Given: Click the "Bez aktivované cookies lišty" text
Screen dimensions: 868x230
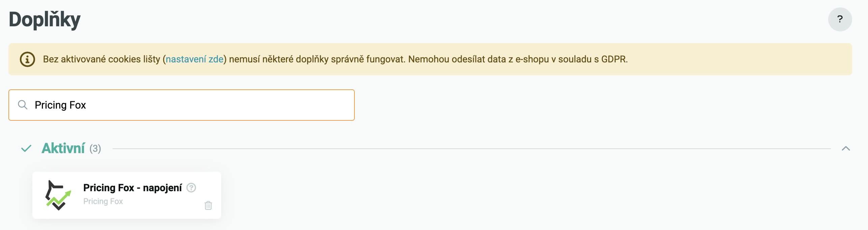Looking at the screenshot, I should coord(101,59).
